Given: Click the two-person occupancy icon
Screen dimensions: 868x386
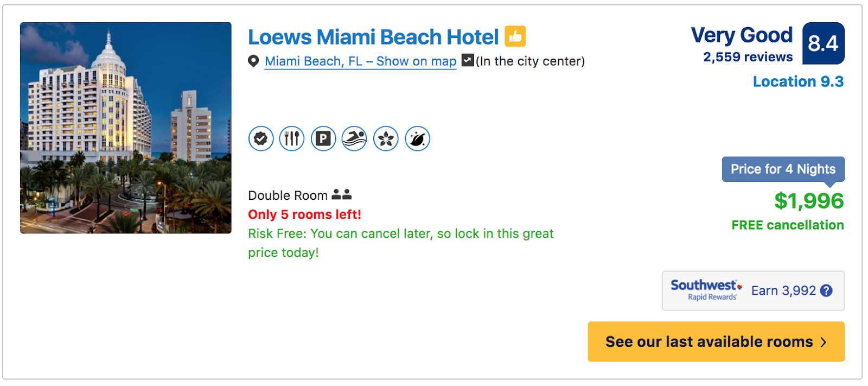Looking at the screenshot, I should click(342, 194).
